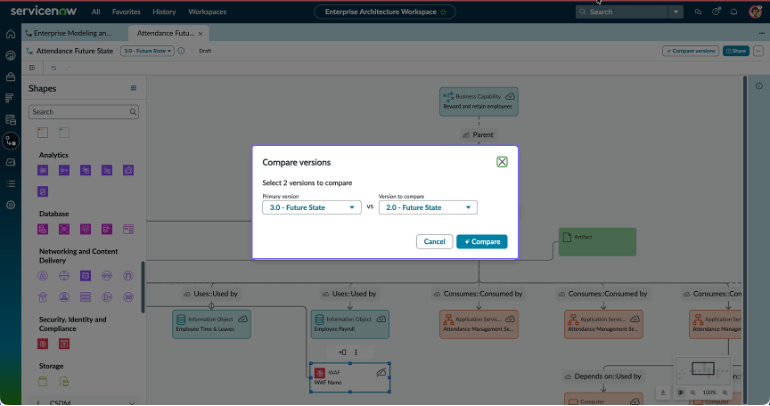This screenshot has height=406, width=770.
Task: Open the Favorites menu
Action: [x=126, y=12]
